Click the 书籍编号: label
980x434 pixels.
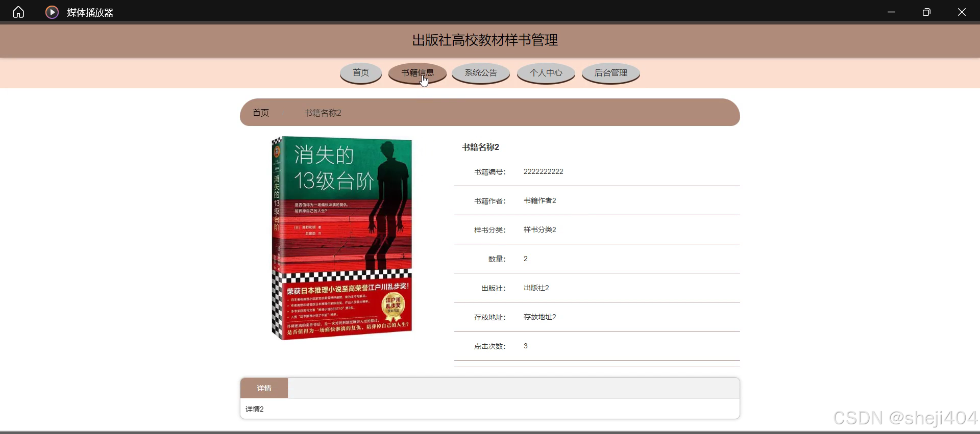490,172
